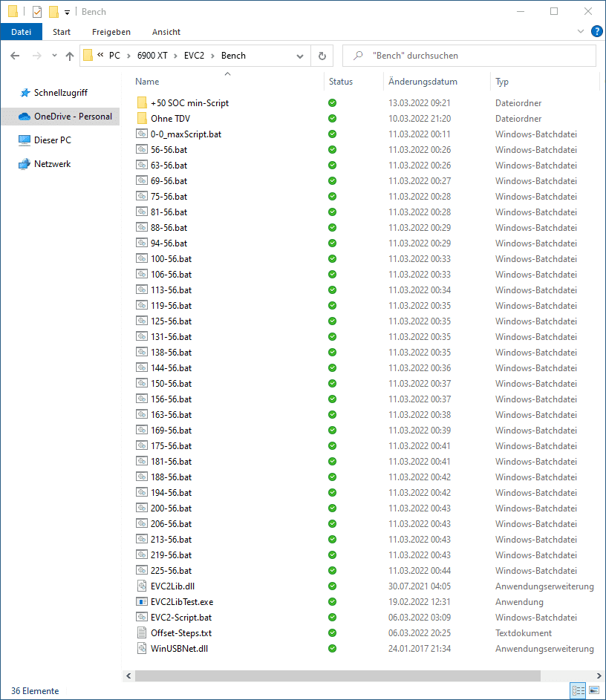Viewport: 606px width, 700px height.
Task: Open dropdown arrow after '6900 XT' breadcrumb
Action: pyautogui.click(x=175, y=56)
